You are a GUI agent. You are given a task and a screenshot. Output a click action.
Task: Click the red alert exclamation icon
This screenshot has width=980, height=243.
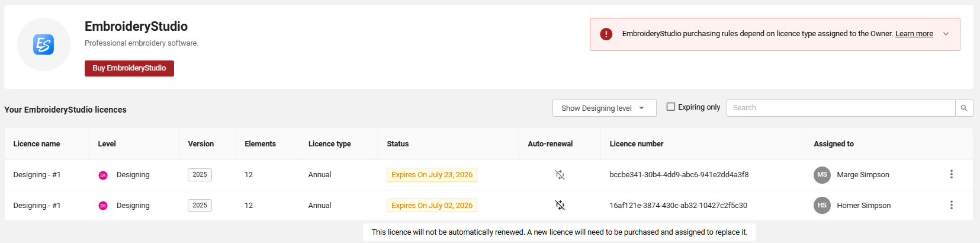point(606,34)
